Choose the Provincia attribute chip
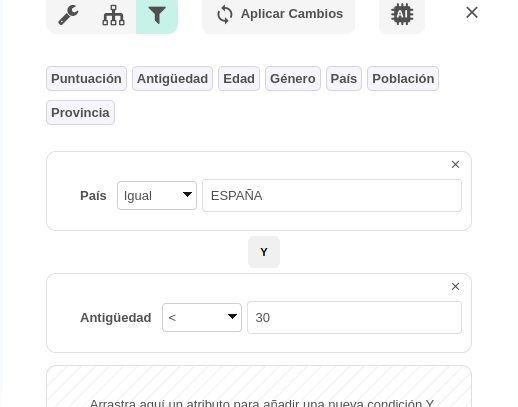The height and width of the screenshot is (407, 518). [x=80, y=113]
